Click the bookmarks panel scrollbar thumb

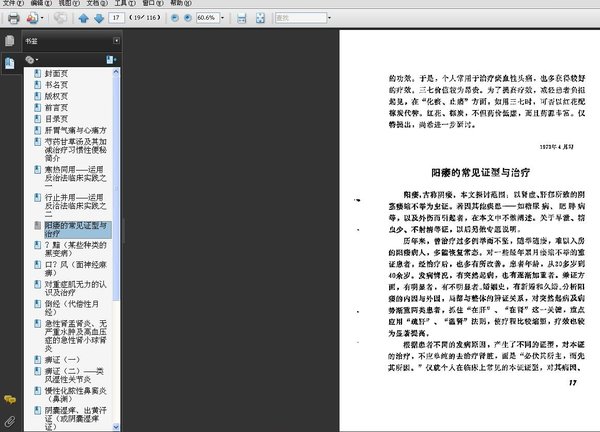point(116,187)
